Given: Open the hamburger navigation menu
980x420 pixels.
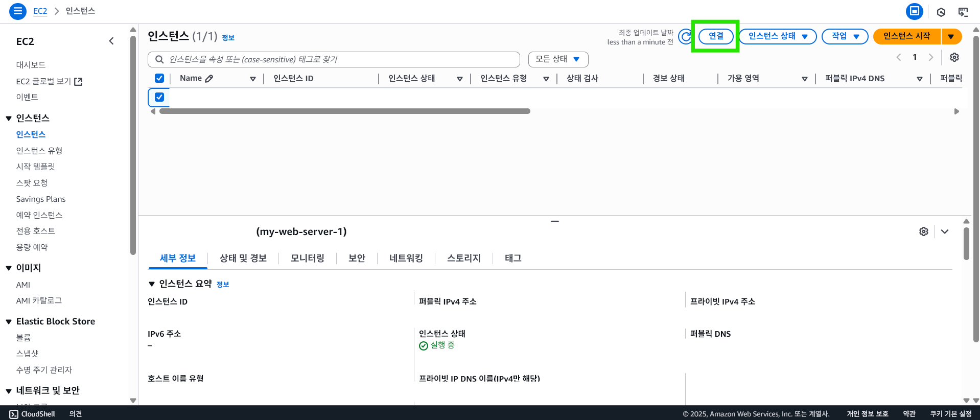Looking at the screenshot, I should click(18, 11).
